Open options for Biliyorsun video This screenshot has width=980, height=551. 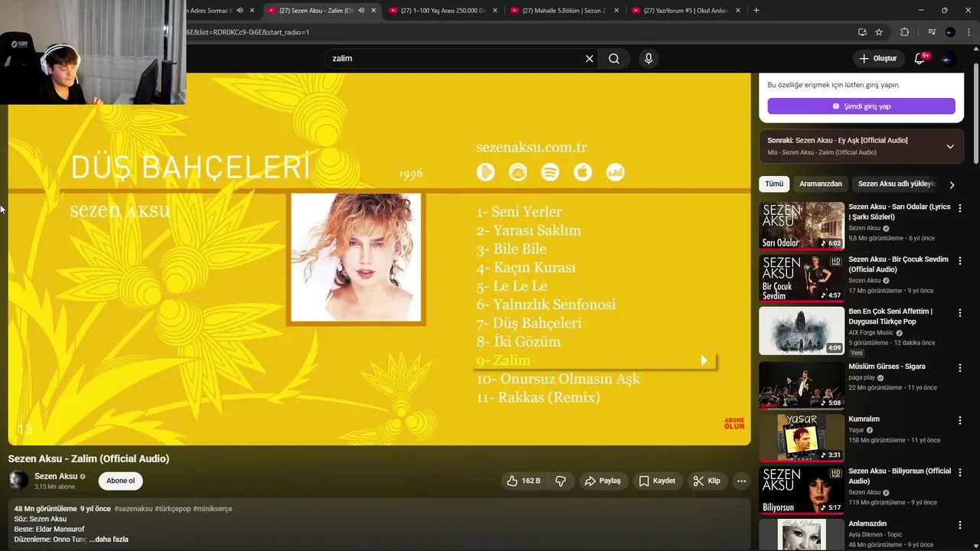pyautogui.click(x=960, y=473)
